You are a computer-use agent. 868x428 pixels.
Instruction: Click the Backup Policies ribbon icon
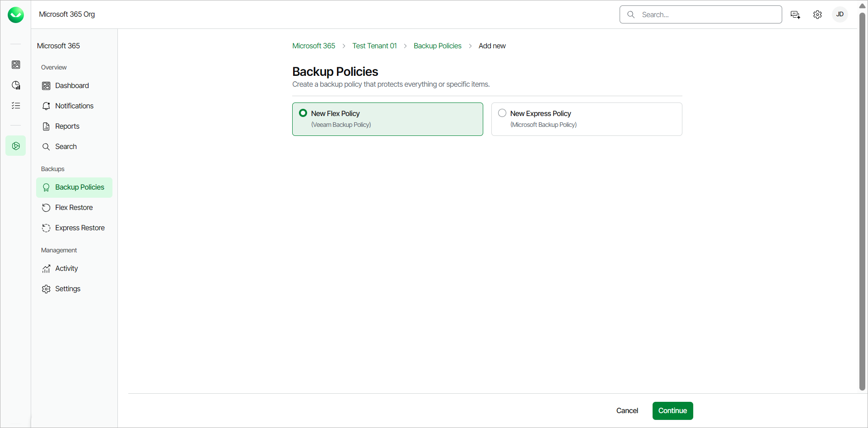click(46, 187)
